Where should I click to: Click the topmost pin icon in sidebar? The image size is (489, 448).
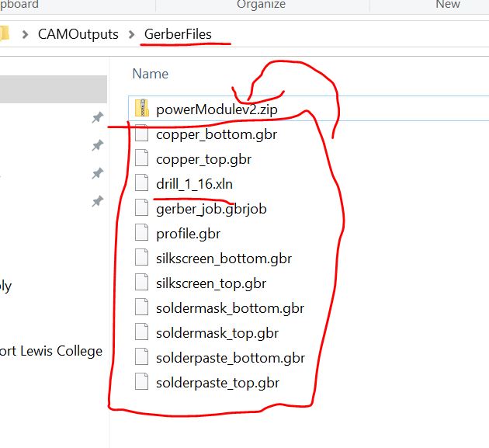click(97, 117)
